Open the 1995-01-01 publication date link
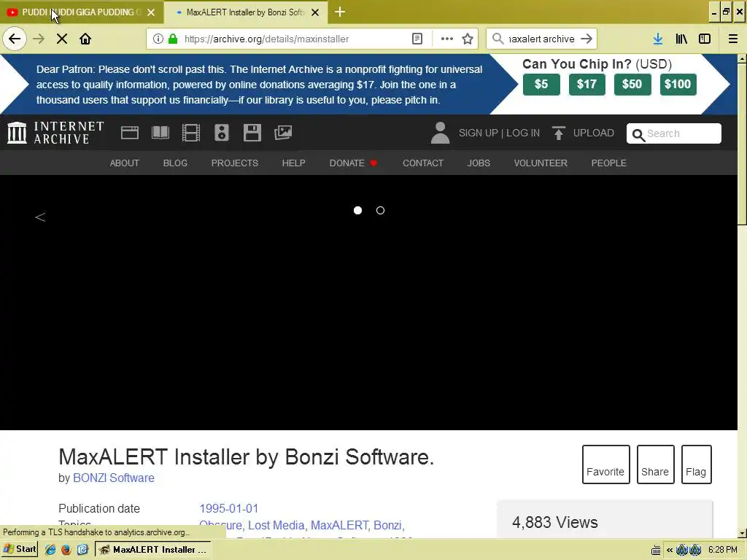Viewport: 747px width, 560px height. 228,508
